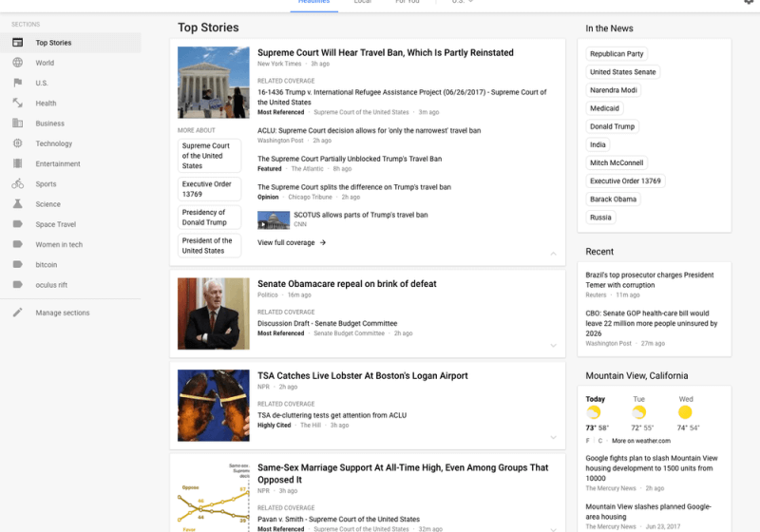Open Brazil's top prosecutor charges Temer article
The width and height of the screenshot is (760, 532).
click(650, 279)
